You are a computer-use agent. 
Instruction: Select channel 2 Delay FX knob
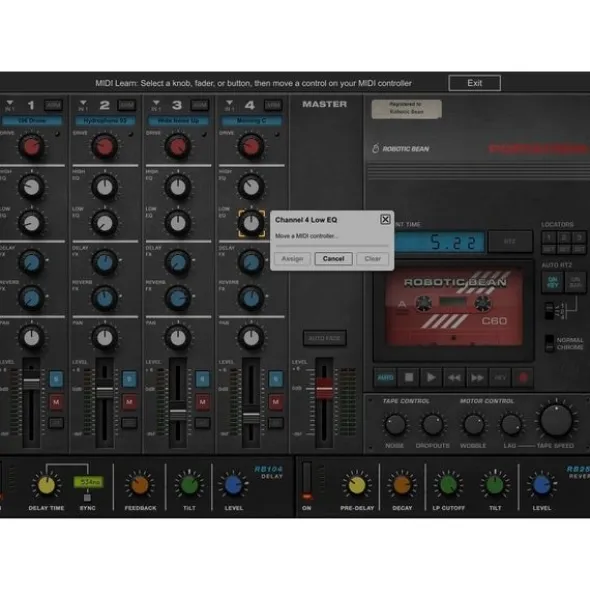click(x=104, y=262)
